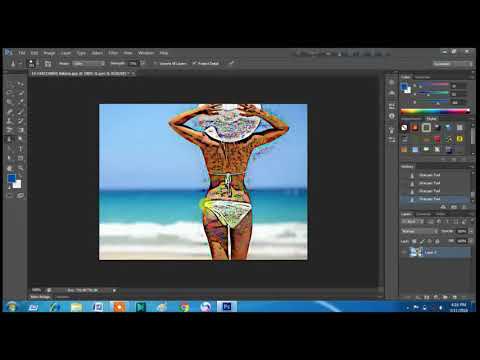The width and height of the screenshot is (480, 360).
Task: Open the Window menu
Action: pyautogui.click(x=146, y=53)
